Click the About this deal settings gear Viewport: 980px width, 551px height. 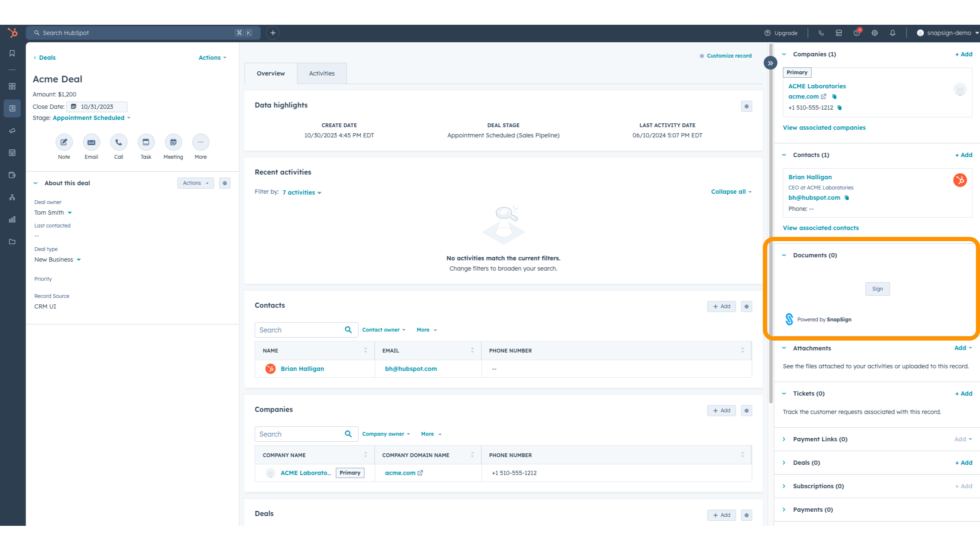225,183
